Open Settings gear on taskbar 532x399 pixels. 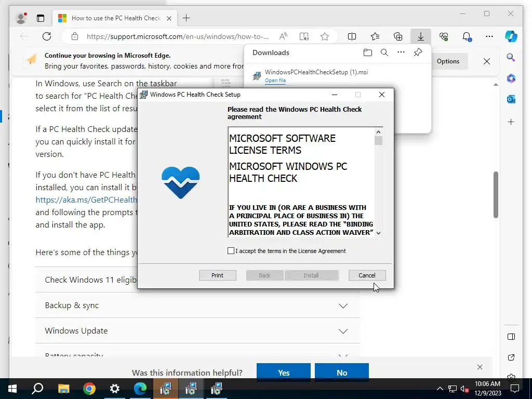coord(115,389)
